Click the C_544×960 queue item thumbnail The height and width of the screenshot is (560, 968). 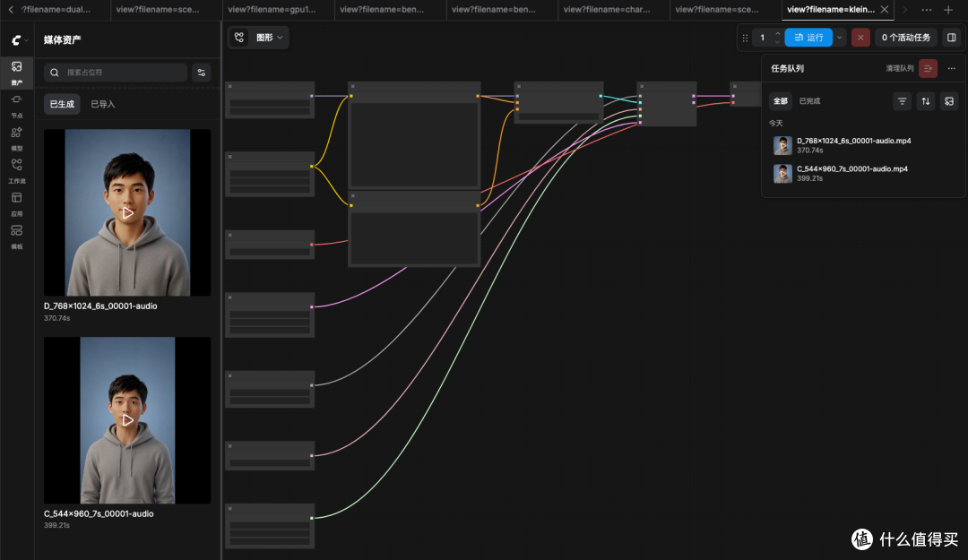(782, 174)
